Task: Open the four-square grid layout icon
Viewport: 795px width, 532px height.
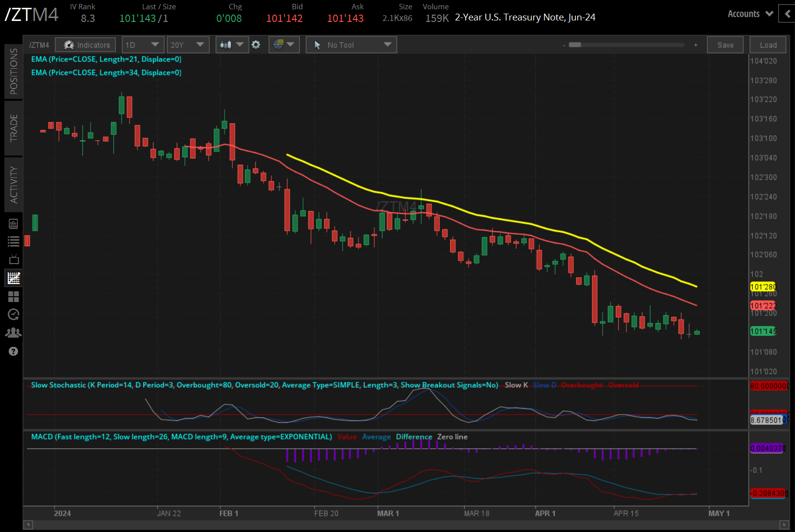Action: click(x=14, y=297)
